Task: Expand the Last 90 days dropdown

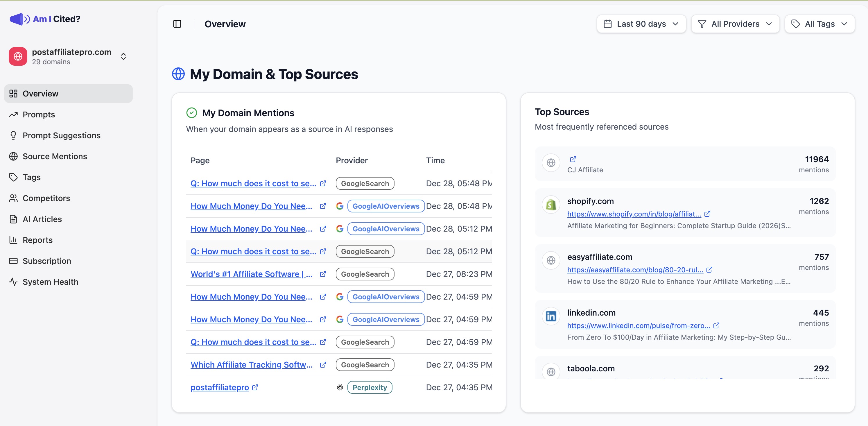Action: [x=641, y=24]
